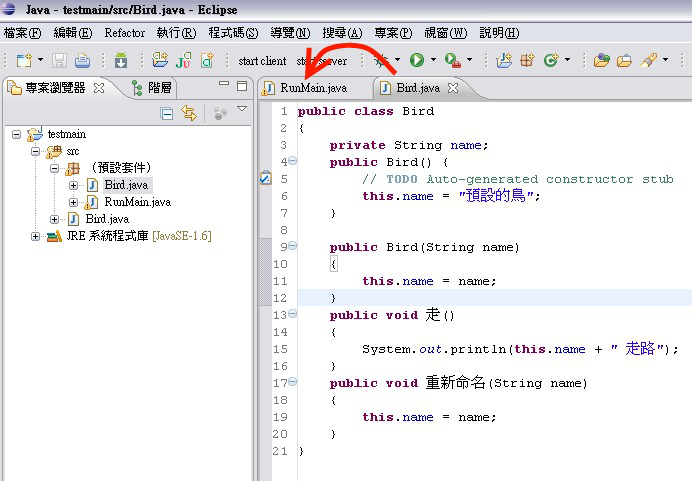Click the Run External Tools icon
This screenshot has width=692, height=481.
coord(452,61)
